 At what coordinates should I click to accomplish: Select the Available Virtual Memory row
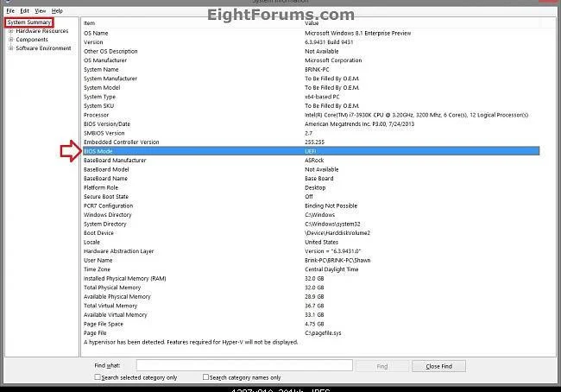(311, 314)
